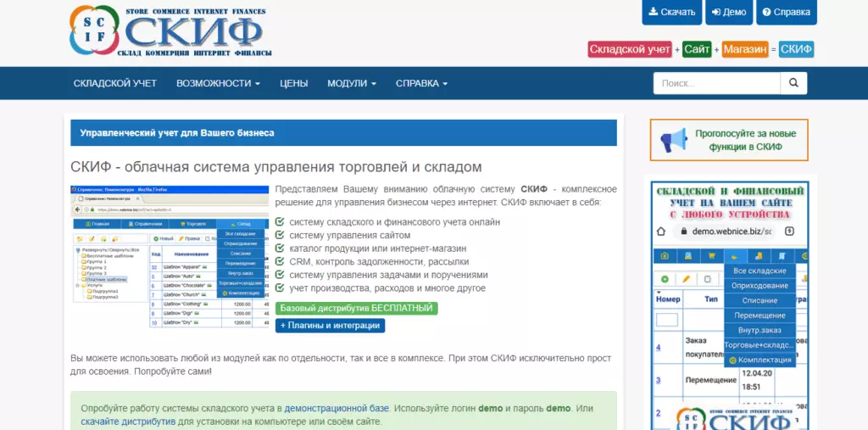Click list item каталог продукции или интернет-магазин

coord(378,249)
